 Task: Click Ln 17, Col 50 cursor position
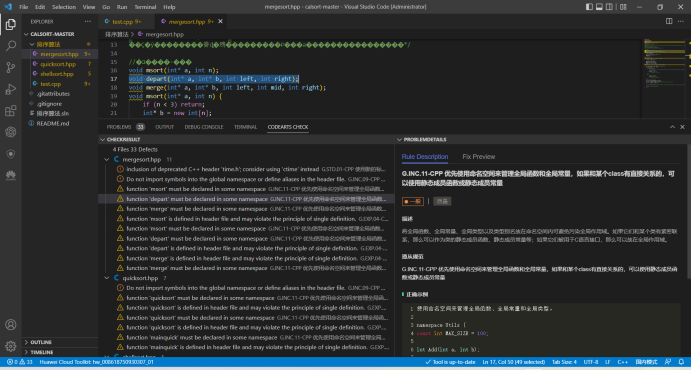[x=513, y=362]
